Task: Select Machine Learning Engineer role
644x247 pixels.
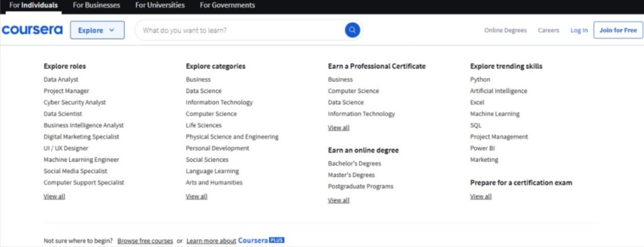Action: pyautogui.click(x=81, y=159)
